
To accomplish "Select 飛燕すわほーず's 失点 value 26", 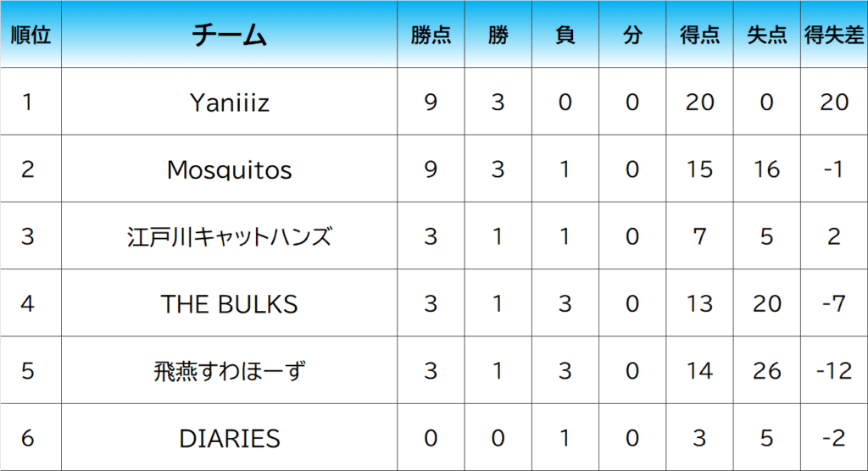I will 766,370.
